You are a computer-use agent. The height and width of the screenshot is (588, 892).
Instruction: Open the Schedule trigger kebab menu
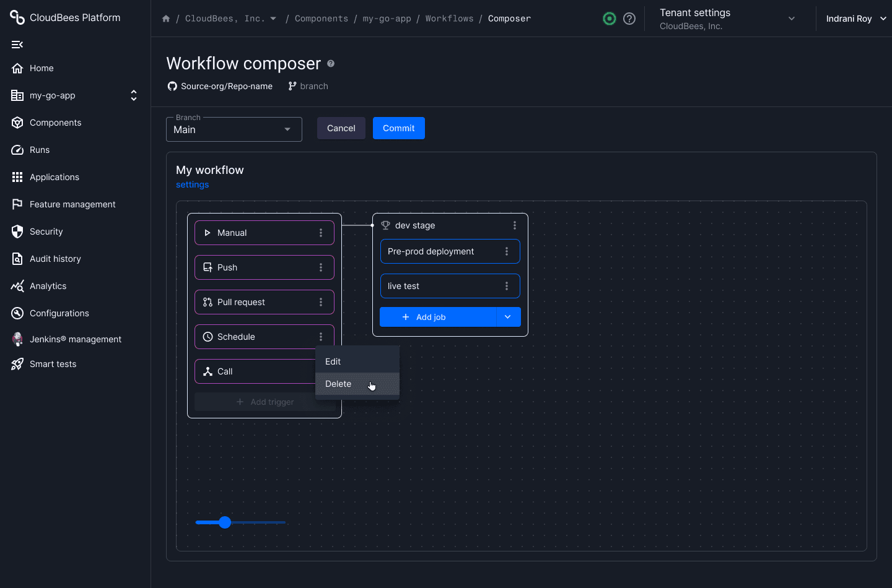[321, 337]
